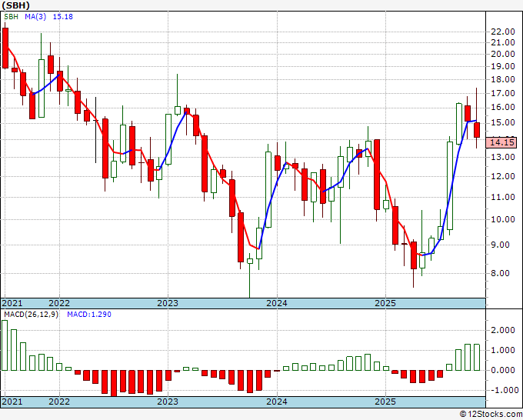
Task: Select the MA(3) indicator label
Action: coord(35,17)
